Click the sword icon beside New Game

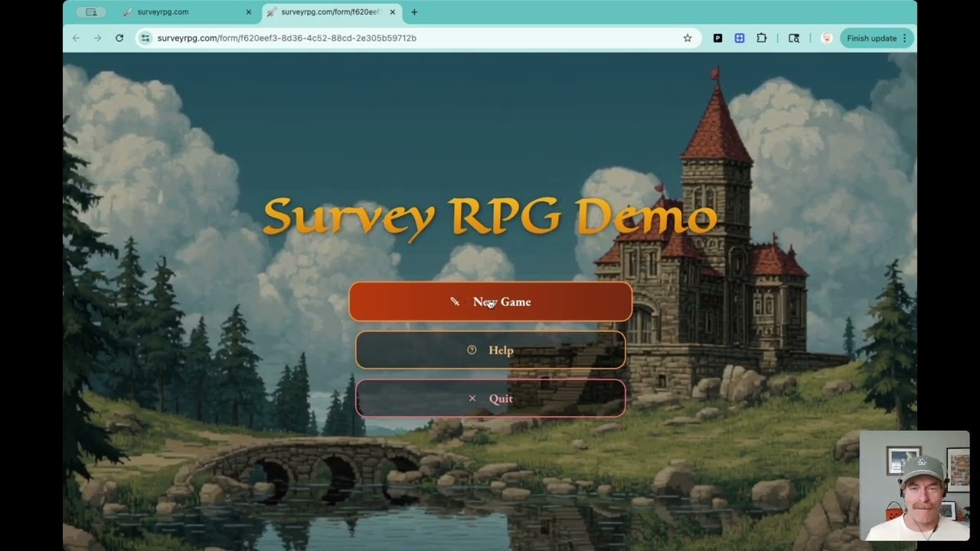point(456,302)
